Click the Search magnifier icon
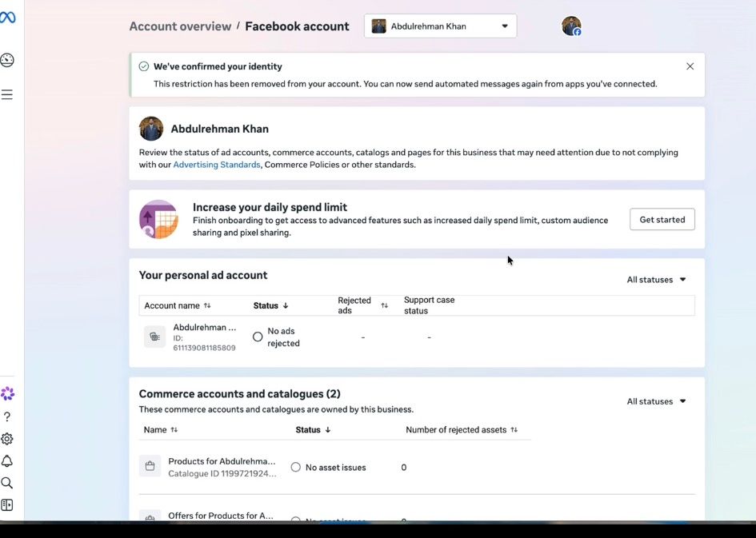Screen dimensions: 756x538 (6, 483)
